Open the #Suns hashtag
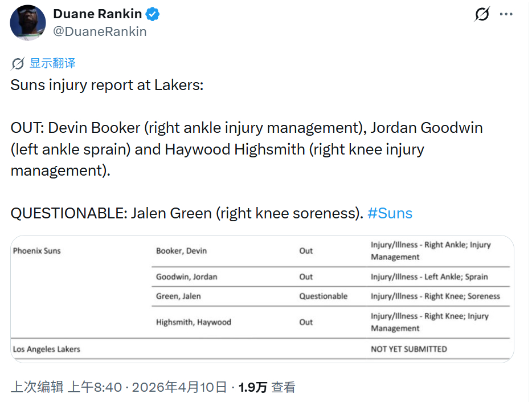The image size is (532, 402). (x=390, y=214)
